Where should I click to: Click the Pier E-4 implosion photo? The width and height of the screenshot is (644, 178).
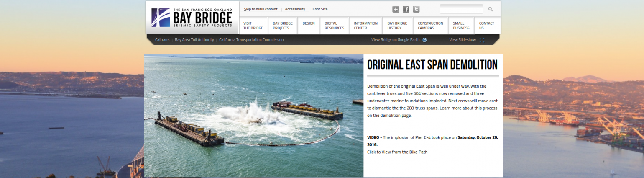253,116
